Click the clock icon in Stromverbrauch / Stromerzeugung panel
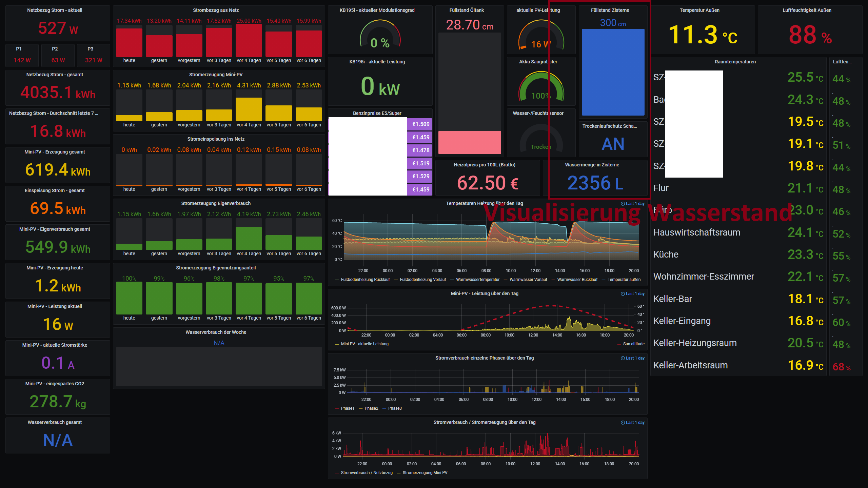868x488 pixels. (623, 423)
